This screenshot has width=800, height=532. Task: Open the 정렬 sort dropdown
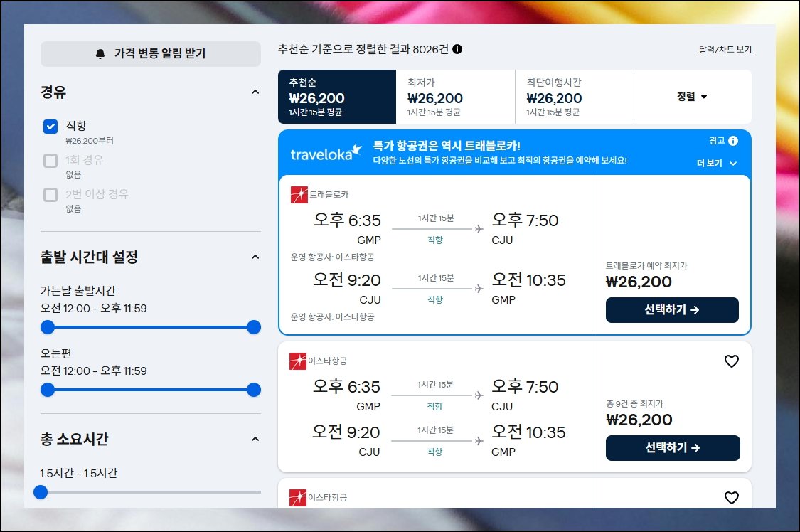tap(692, 97)
